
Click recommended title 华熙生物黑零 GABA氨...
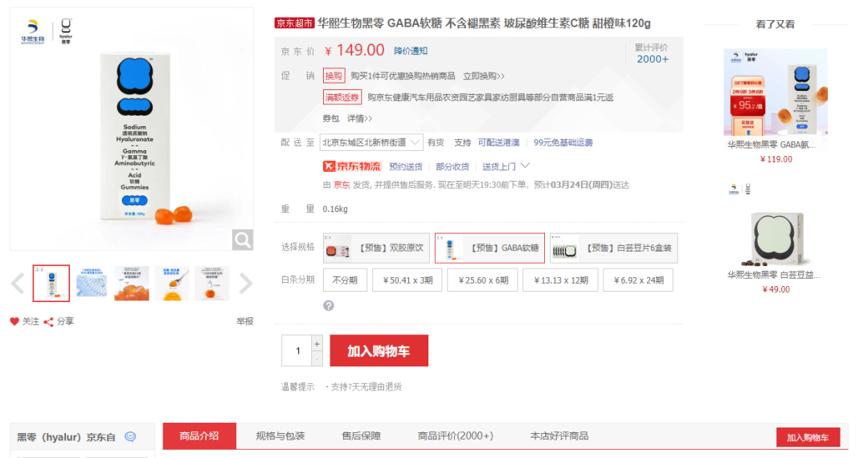pos(771,145)
